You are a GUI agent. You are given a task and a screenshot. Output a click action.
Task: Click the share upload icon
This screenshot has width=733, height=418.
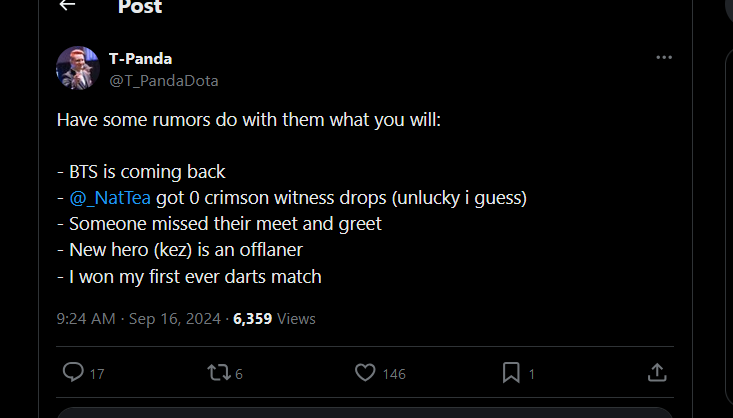point(657,372)
